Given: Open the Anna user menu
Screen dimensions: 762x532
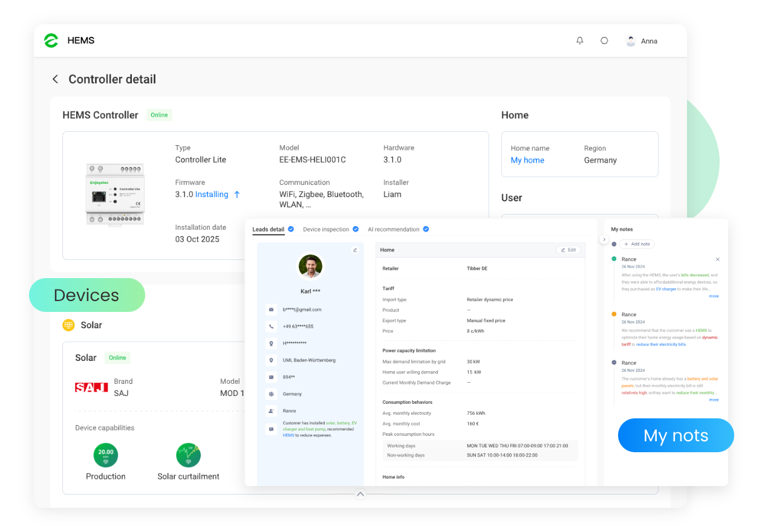Looking at the screenshot, I should pos(642,41).
